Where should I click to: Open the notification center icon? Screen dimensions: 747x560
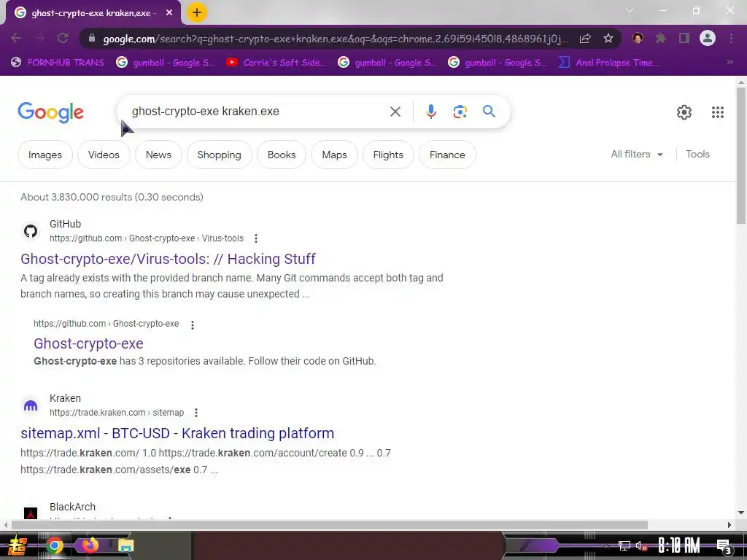[724, 546]
